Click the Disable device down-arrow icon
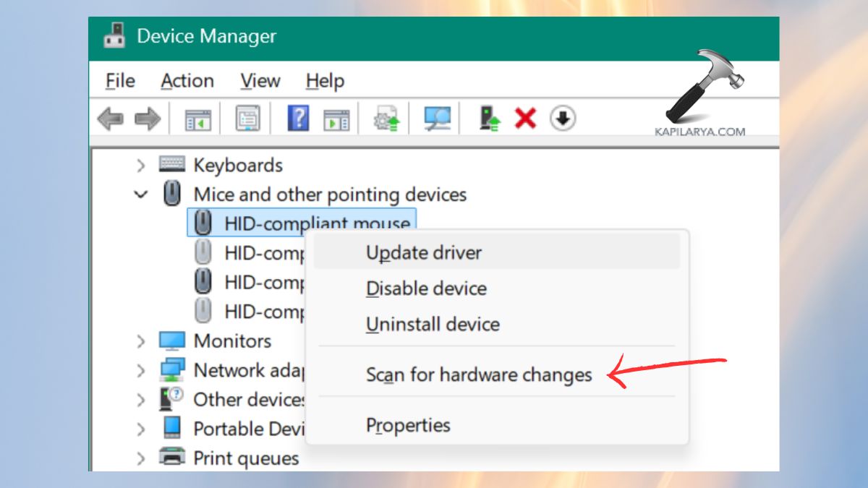The image size is (868, 488). tap(563, 118)
